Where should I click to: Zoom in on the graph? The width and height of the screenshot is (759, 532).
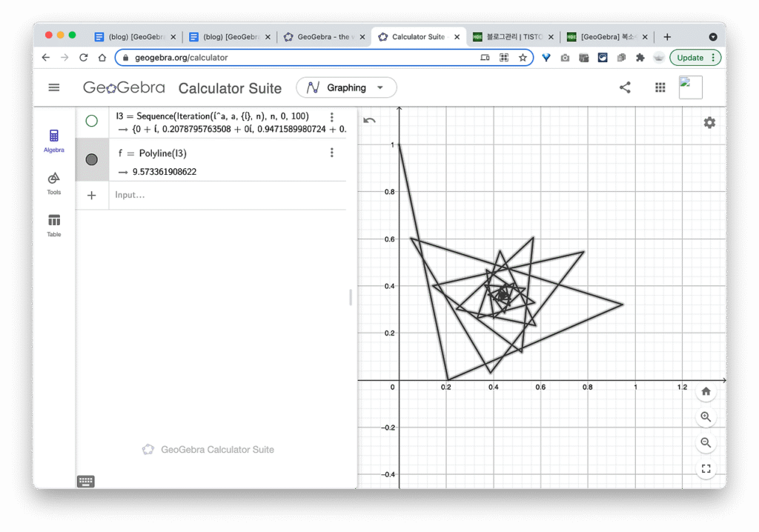pos(706,417)
